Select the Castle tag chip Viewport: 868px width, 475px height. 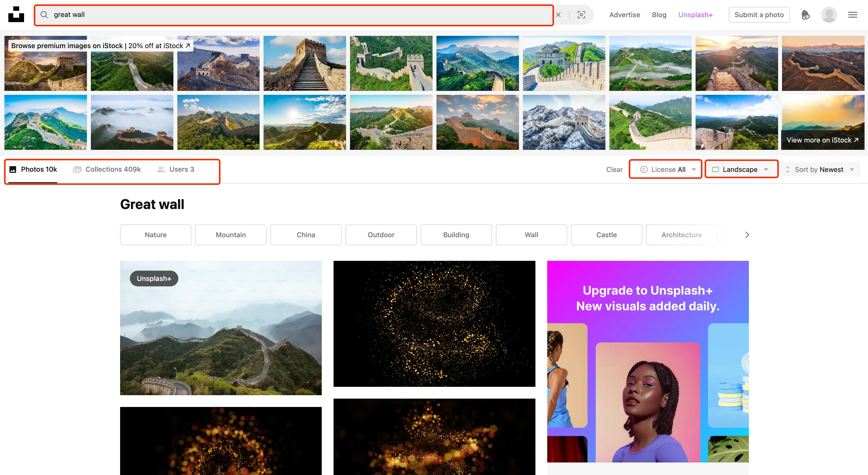[x=606, y=235]
